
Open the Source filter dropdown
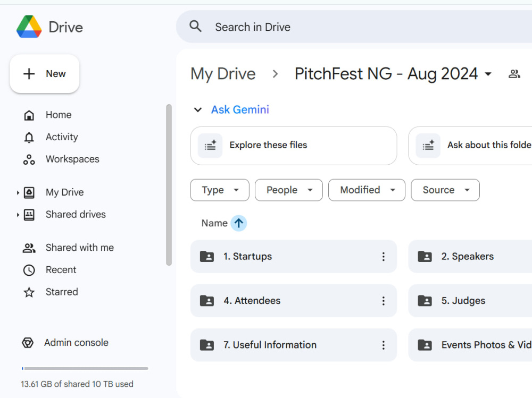pyautogui.click(x=445, y=190)
